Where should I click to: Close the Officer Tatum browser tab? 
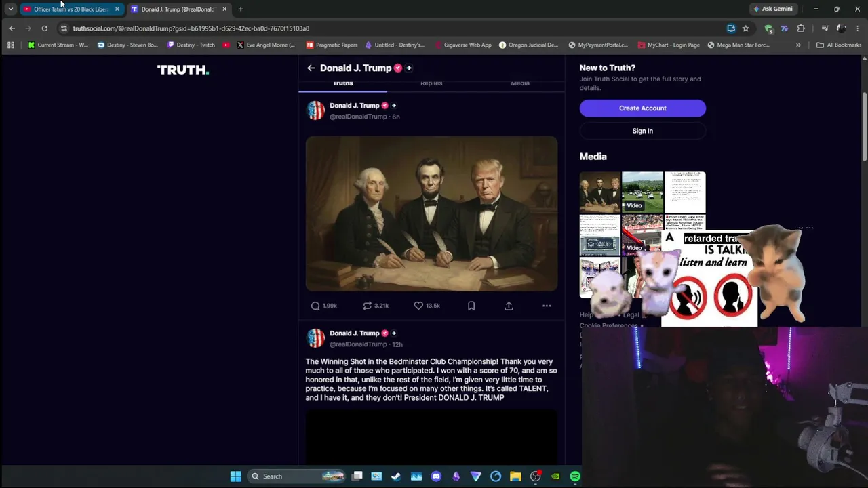[117, 9]
